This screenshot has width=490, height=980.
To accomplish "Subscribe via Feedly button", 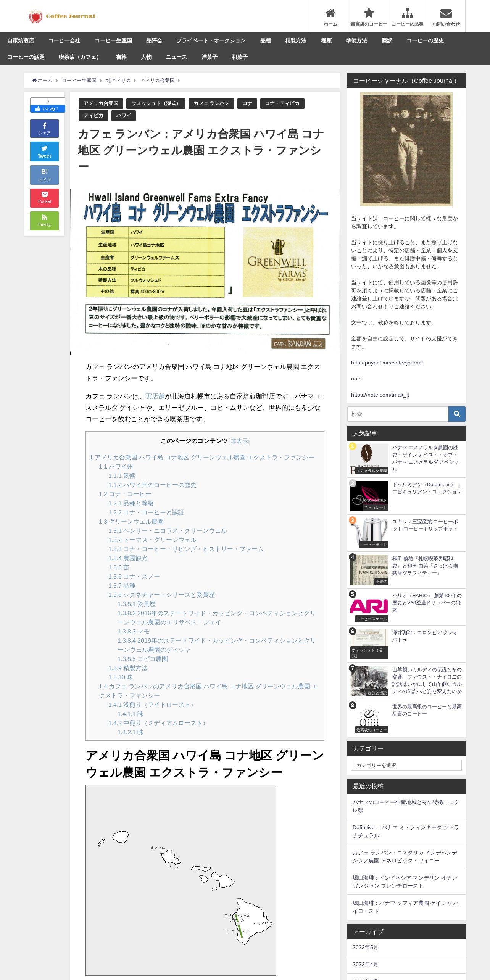I will coord(44,221).
